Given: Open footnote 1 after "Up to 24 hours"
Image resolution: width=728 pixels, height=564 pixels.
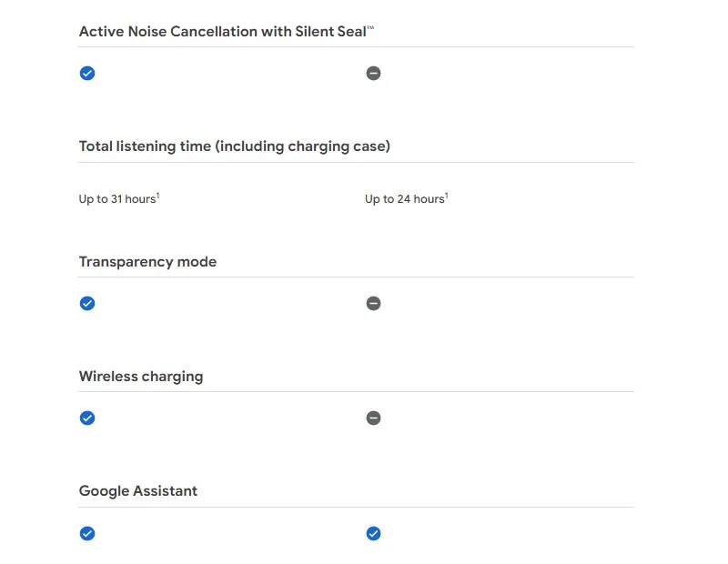Looking at the screenshot, I should pos(447,196).
